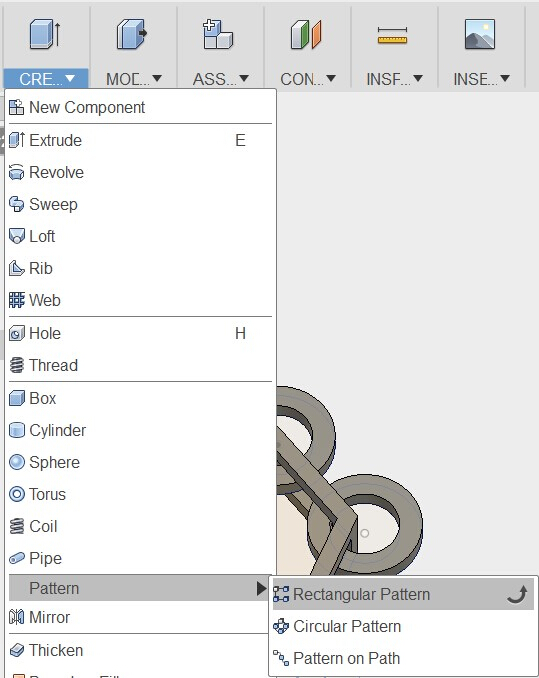Screen dimensions: 539x678
Task: Click the Insert image icon in toolbar
Action: (480, 34)
